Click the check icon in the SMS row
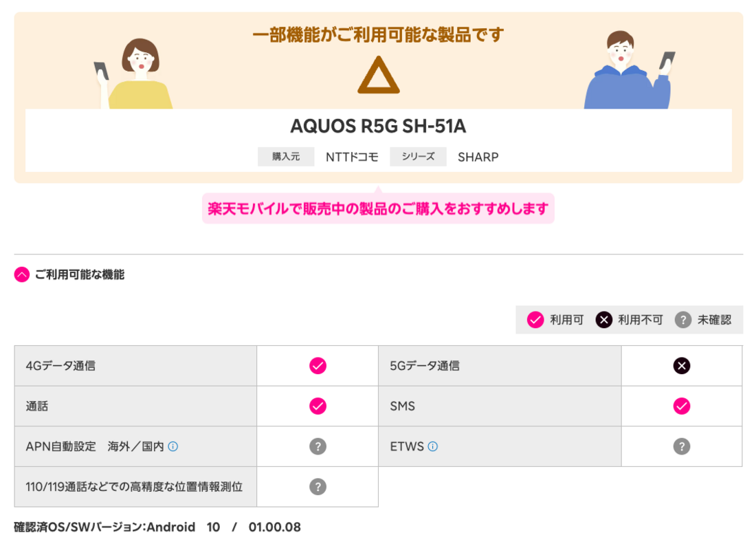The height and width of the screenshot is (544, 756). [681, 406]
